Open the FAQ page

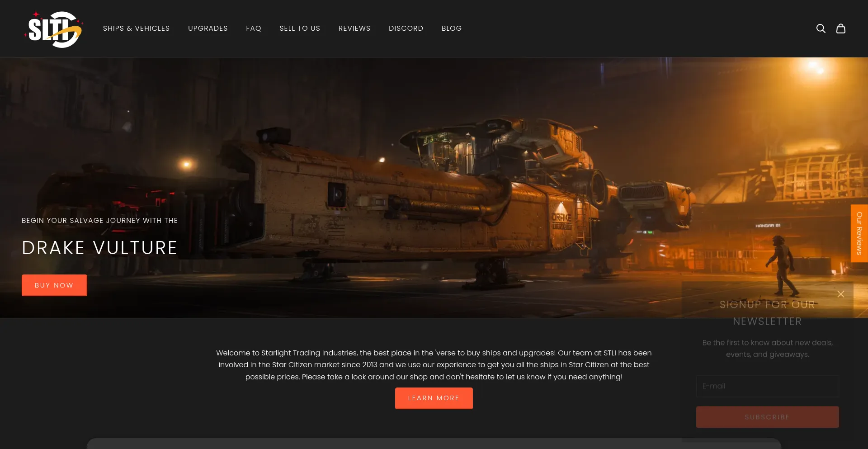point(253,28)
